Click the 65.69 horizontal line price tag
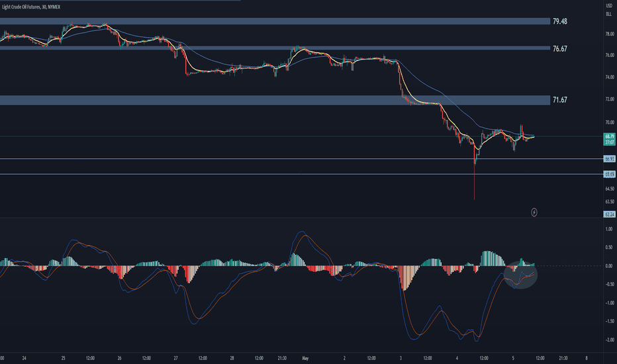The height and width of the screenshot is (364, 617). tap(609, 174)
